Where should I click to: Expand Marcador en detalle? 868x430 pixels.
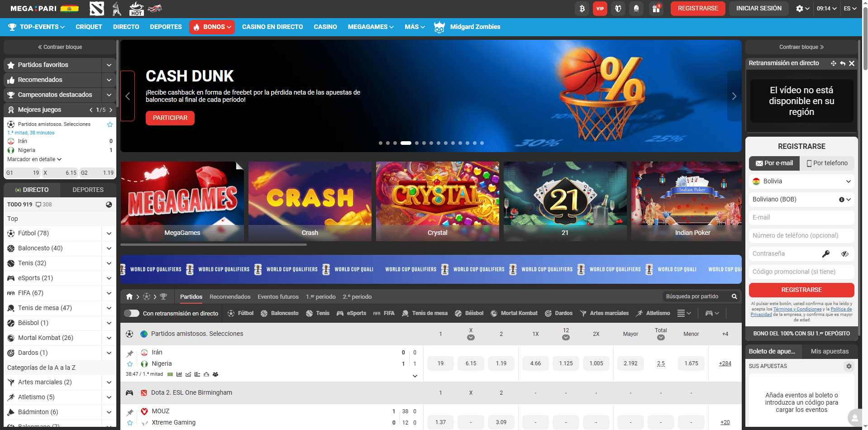click(34, 159)
